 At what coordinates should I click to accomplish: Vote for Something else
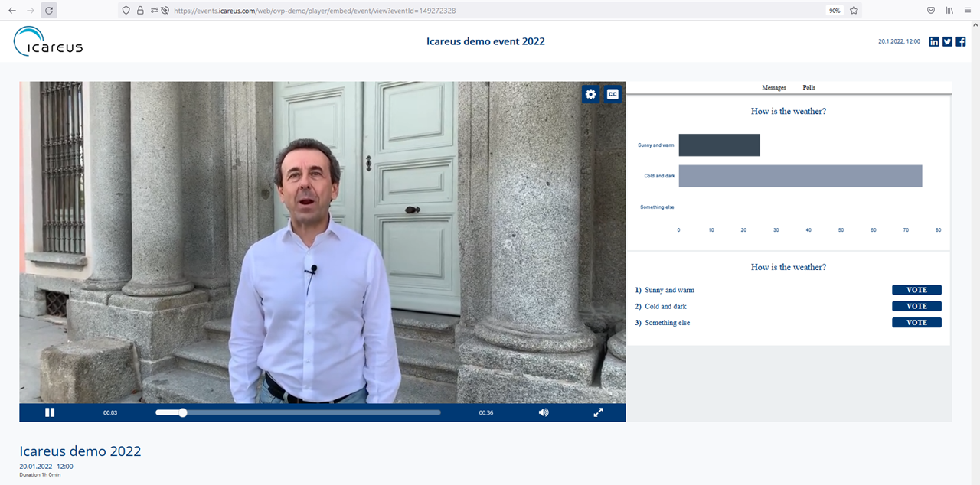pyautogui.click(x=916, y=323)
